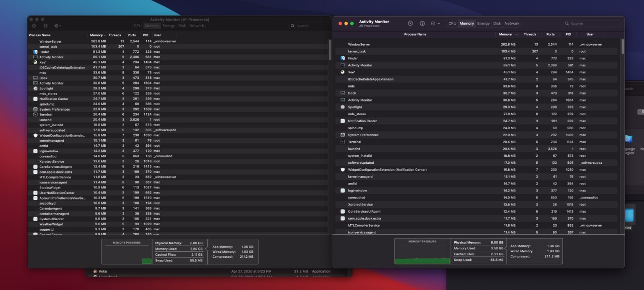The image size is (644, 290).
Task: Open the ellipsis options dropdown in front Activity Monitor window
Action: (436, 23)
